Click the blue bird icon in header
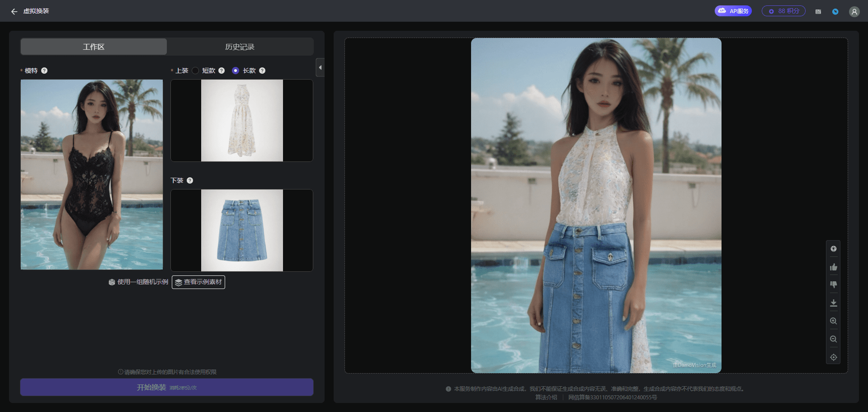The image size is (868, 412). click(835, 11)
